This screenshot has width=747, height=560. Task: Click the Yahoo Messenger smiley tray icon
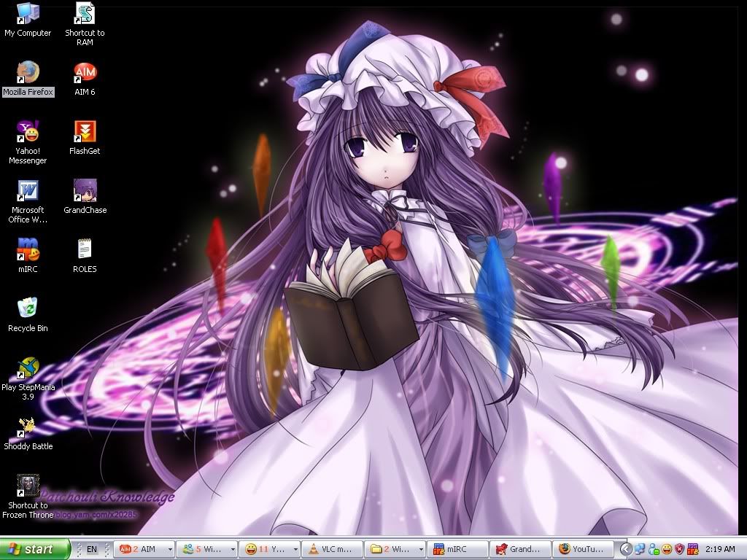tap(667, 549)
